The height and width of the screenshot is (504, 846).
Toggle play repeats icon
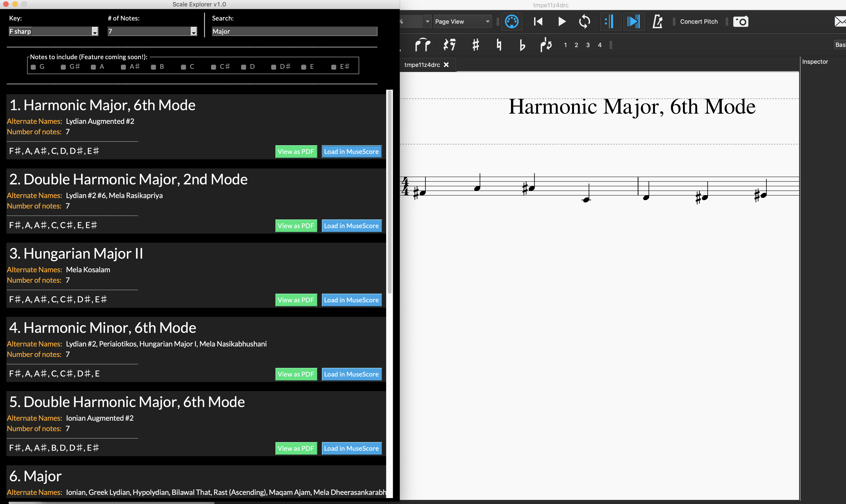[x=610, y=22]
